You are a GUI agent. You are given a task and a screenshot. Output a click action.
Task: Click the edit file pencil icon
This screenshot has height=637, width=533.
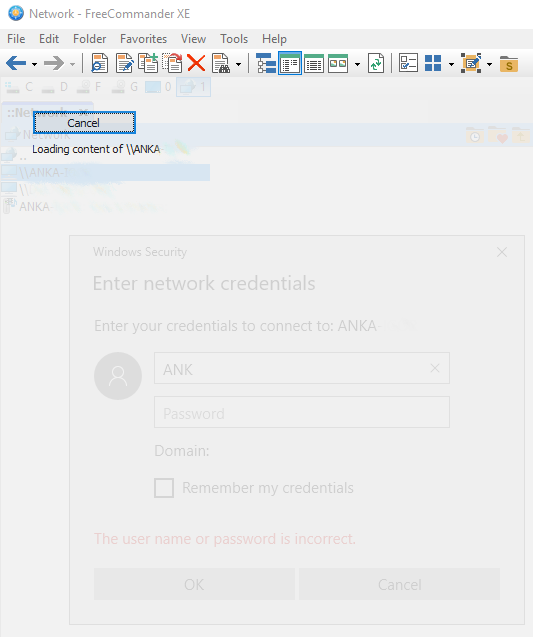coord(124,63)
